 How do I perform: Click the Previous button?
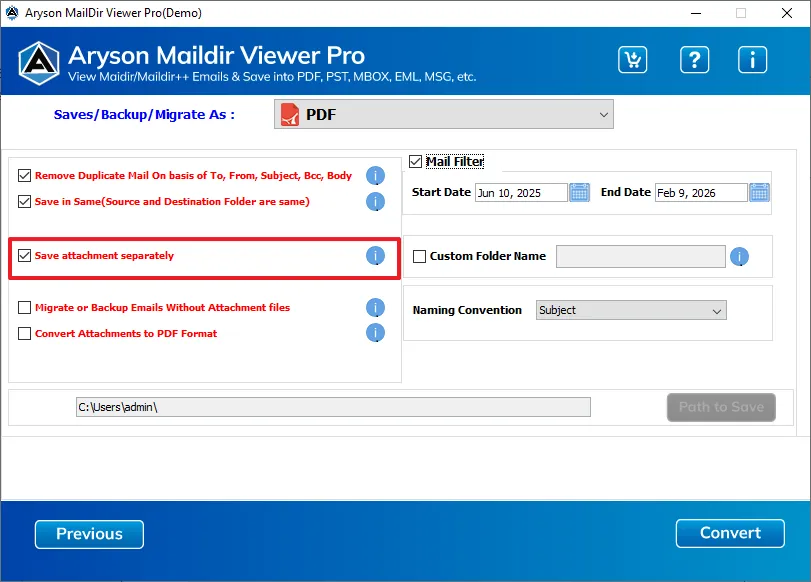tap(89, 534)
